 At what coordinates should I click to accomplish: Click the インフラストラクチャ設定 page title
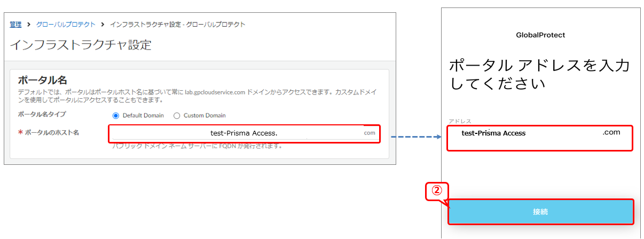(x=81, y=45)
